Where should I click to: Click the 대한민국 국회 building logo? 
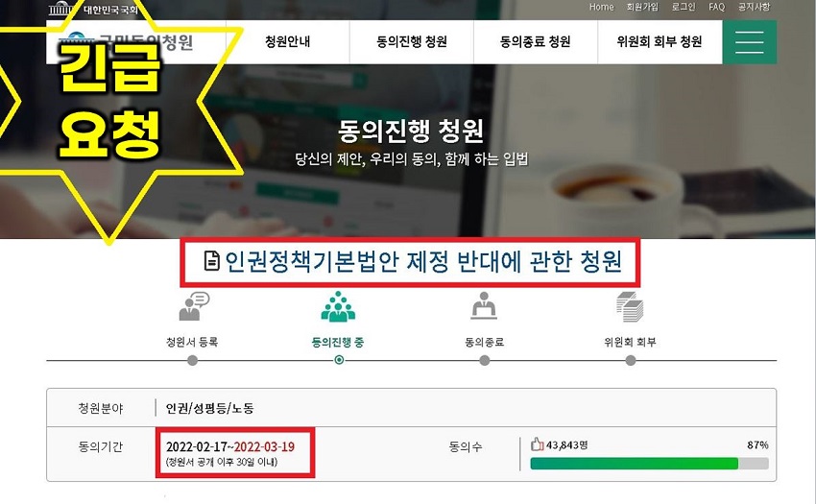[x=60, y=9]
